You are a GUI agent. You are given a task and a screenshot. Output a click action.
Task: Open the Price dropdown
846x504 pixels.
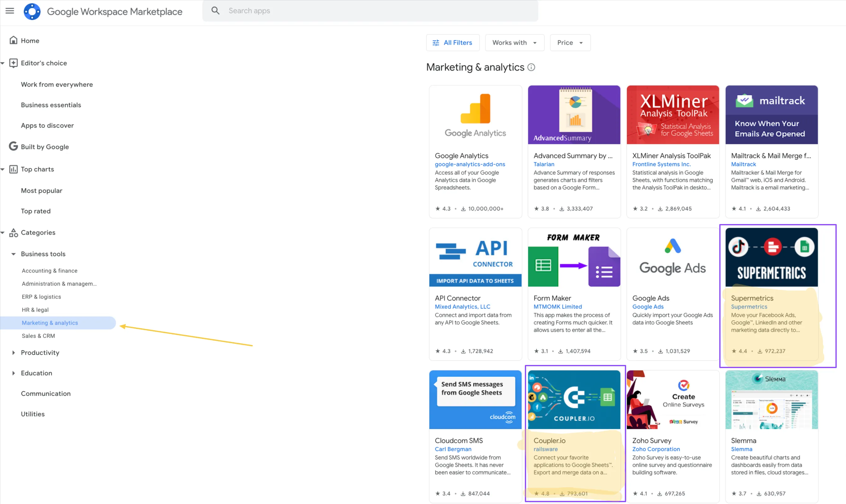[570, 43]
